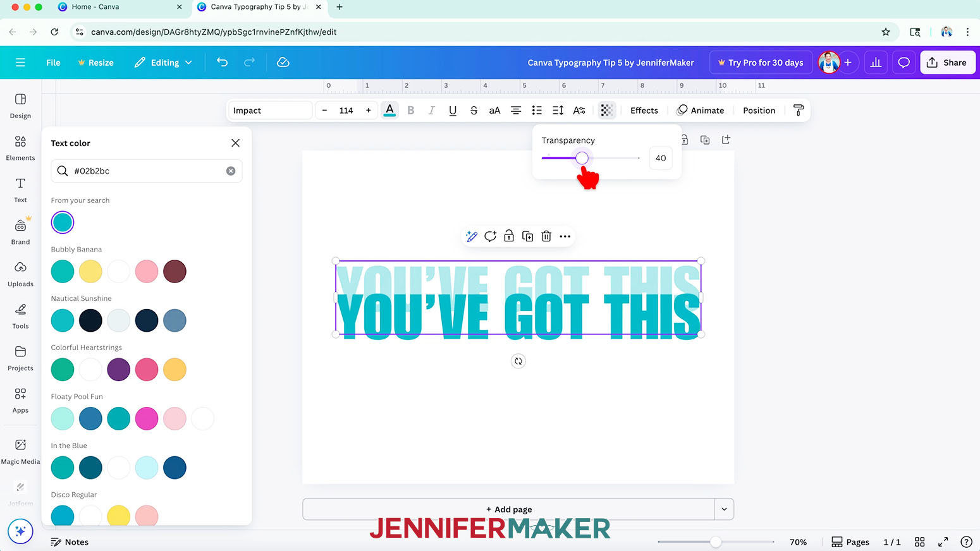Toggle italic formatting
Image resolution: width=980 pixels, height=551 pixels.
[x=432, y=110]
